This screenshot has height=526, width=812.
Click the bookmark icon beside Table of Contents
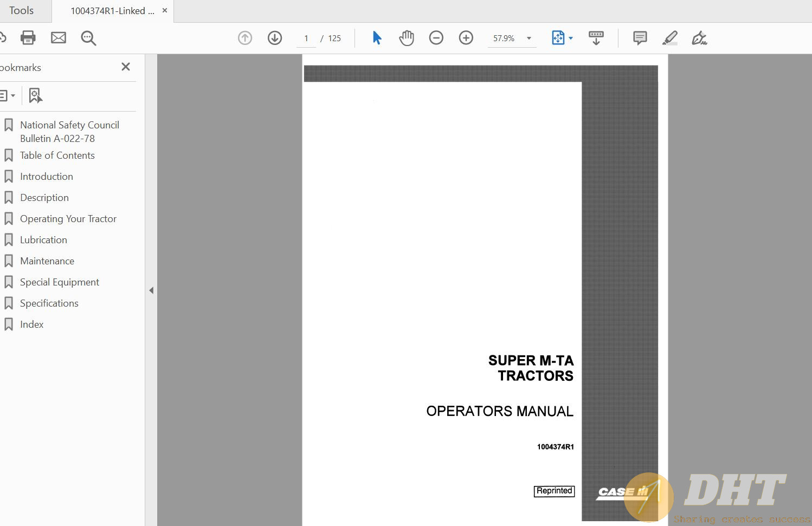tap(9, 155)
